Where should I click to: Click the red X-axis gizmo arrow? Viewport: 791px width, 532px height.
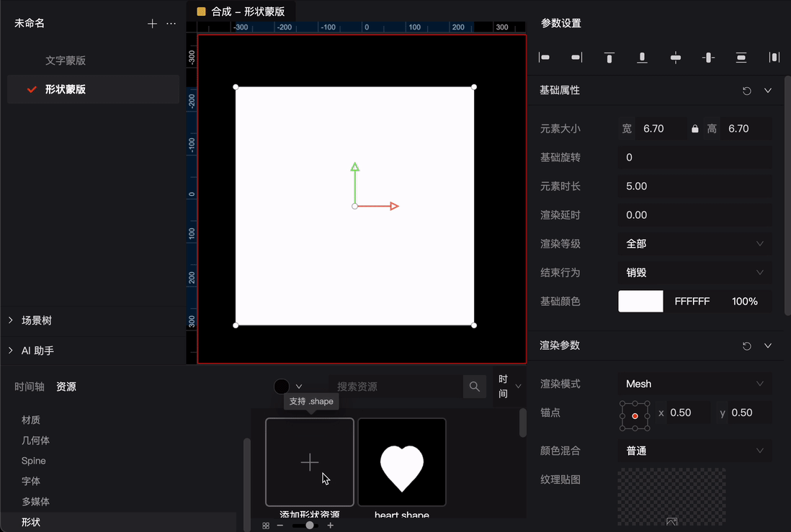pyautogui.click(x=394, y=206)
